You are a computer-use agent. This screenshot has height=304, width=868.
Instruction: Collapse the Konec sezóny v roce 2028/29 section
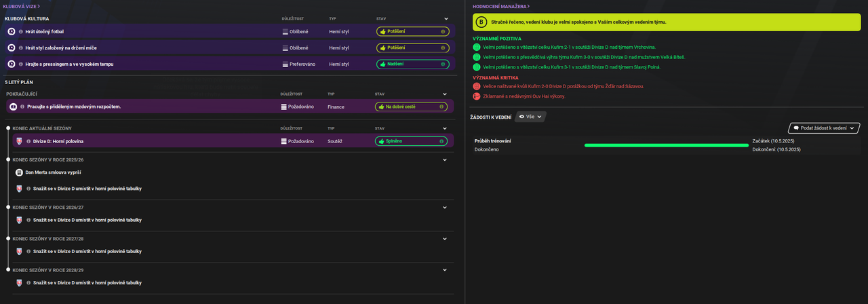pyautogui.click(x=445, y=270)
